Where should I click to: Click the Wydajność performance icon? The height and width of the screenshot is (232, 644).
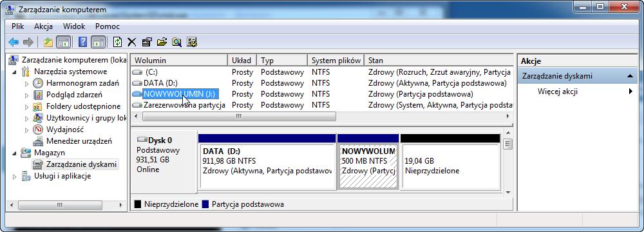(38, 130)
